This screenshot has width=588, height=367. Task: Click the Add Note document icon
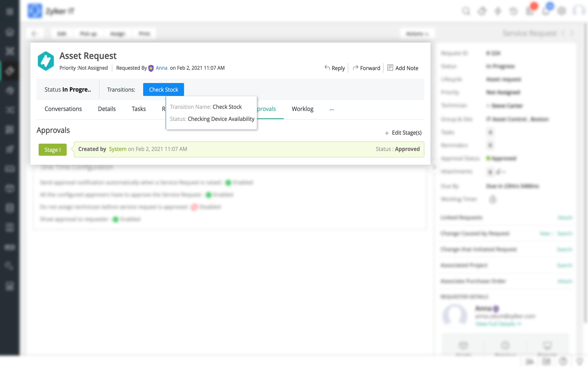pos(390,68)
